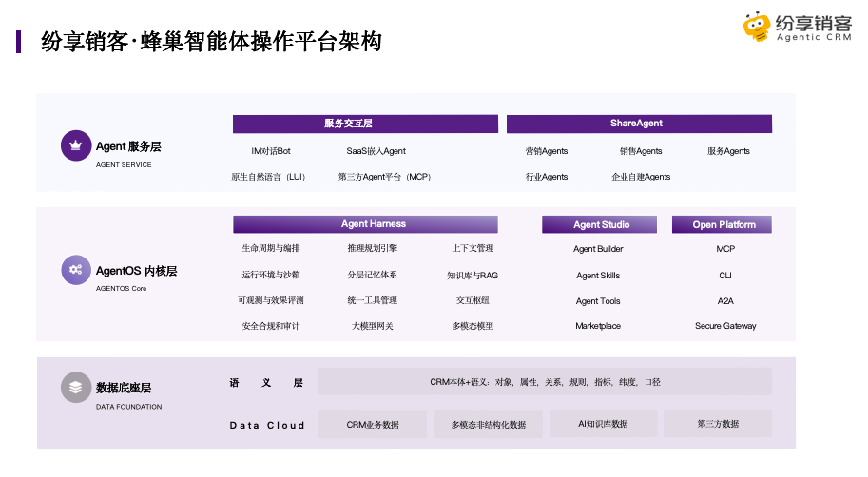868x477 pixels.
Task: Click the 第三方数据 box
Action: pos(718,424)
